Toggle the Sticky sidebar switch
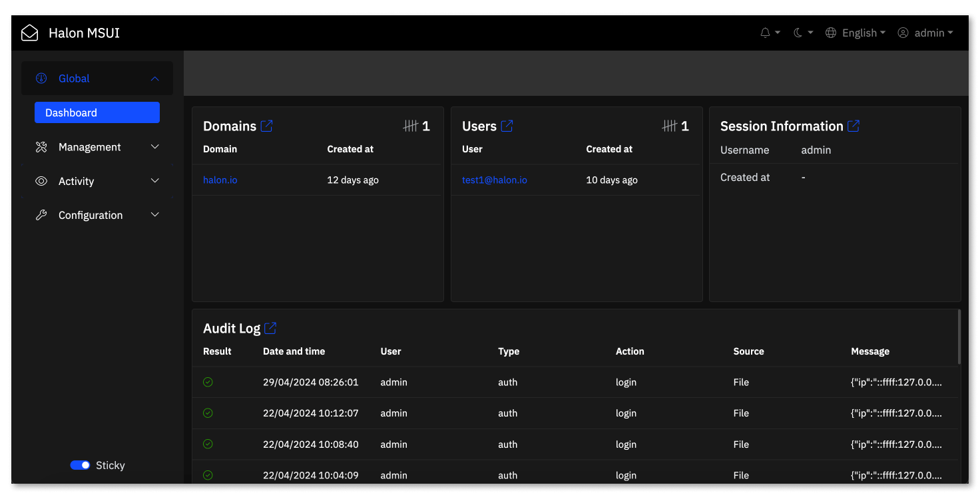980x499 pixels. tap(80, 465)
